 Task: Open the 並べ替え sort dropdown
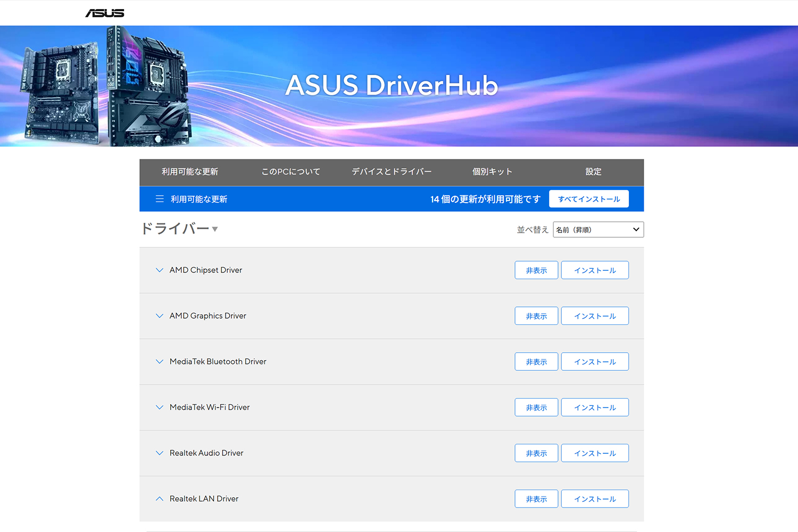pos(598,229)
